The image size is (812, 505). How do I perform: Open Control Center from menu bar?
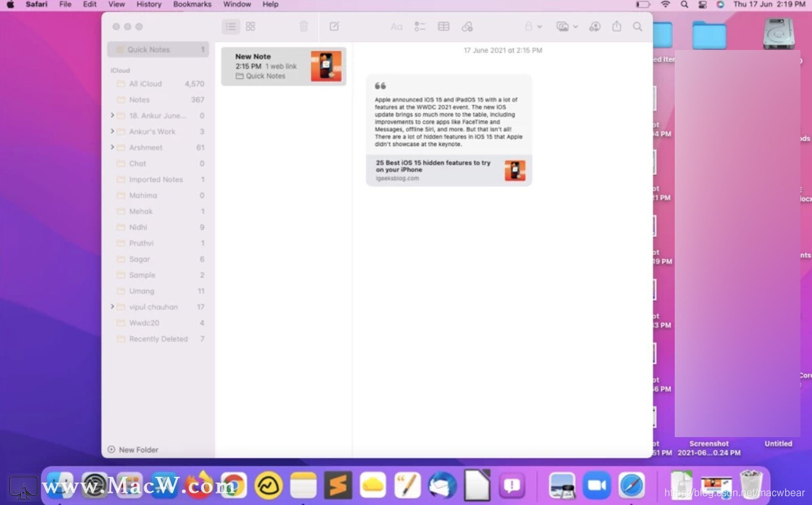coord(702,4)
